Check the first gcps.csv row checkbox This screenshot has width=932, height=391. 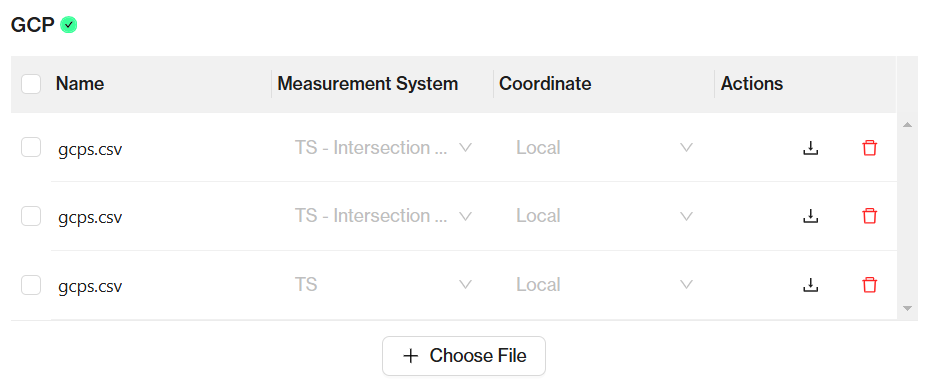[x=31, y=147]
